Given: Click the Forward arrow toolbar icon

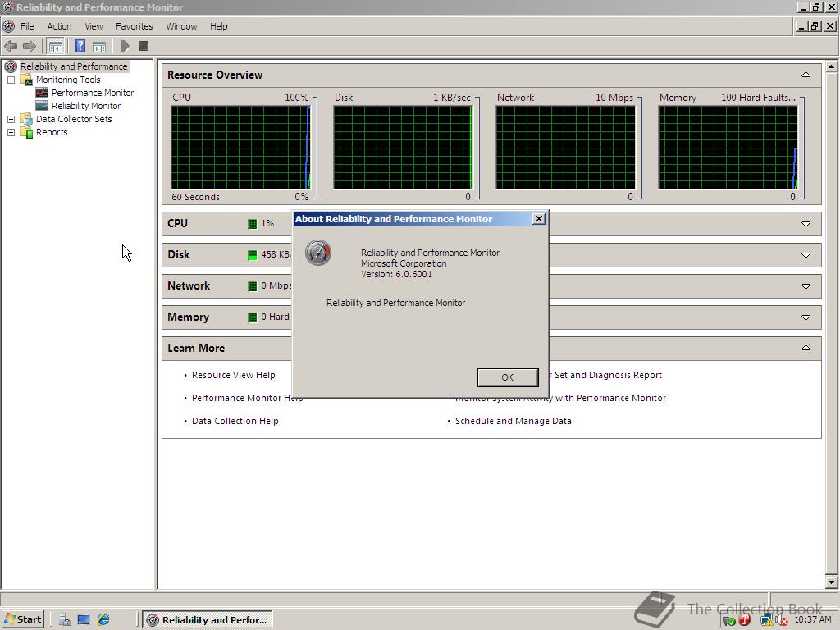Looking at the screenshot, I should [x=30, y=47].
